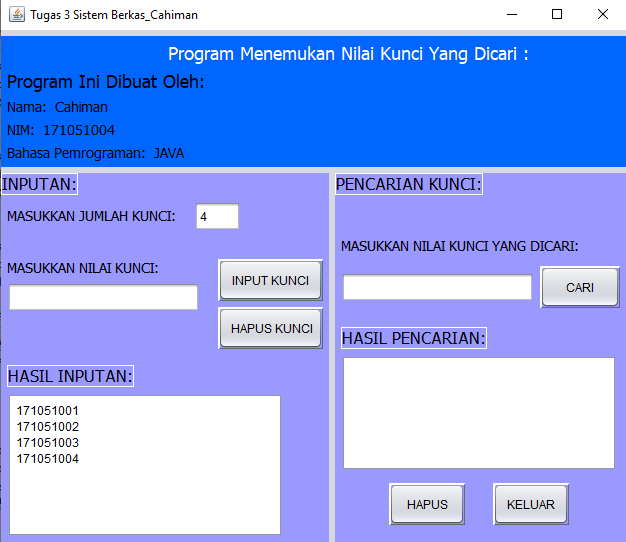Close the Tugas 3 window
Image resolution: width=626 pixels, height=542 pixels.
click(603, 15)
